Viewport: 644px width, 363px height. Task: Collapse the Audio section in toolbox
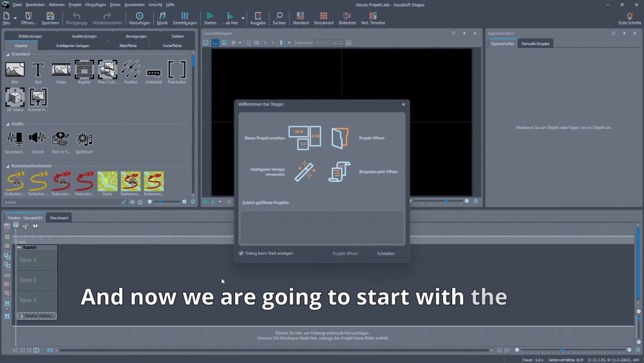click(7, 124)
